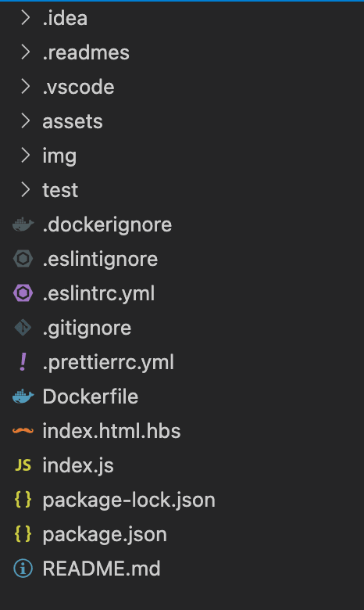Click the braces icon beside package-lock.json
The height and width of the screenshot is (610, 364).
23,500
